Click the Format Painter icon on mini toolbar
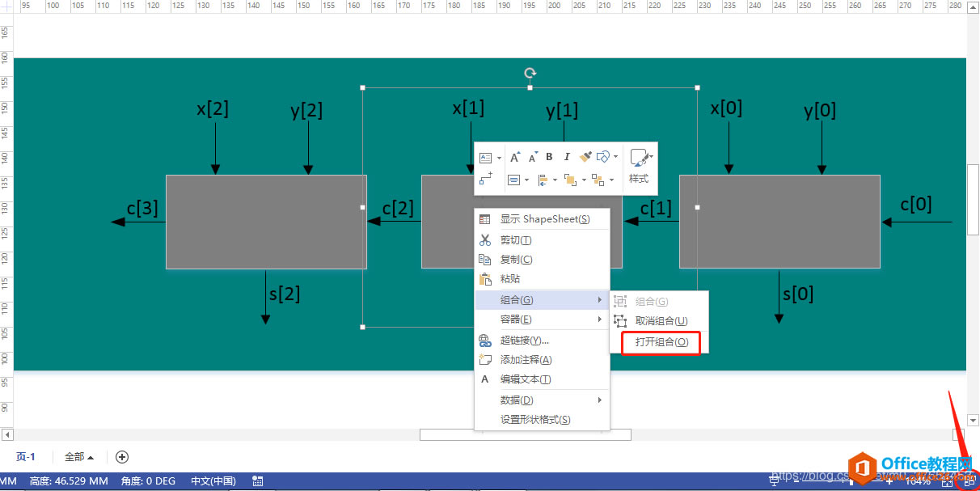The height and width of the screenshot is (491, 980). click(x=585, y=156)
